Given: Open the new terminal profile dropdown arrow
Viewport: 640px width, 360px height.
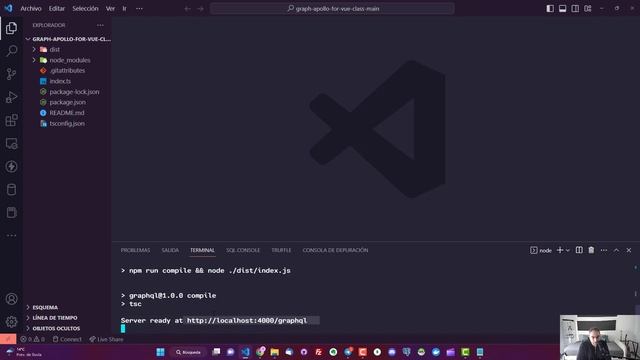Looking at the screenshot, I should point(567,251).
